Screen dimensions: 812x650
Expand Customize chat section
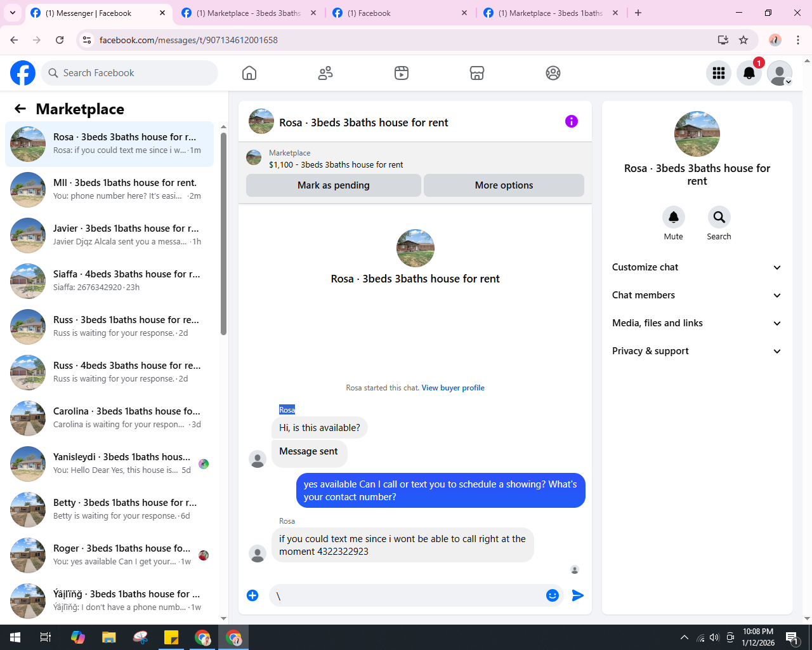click(x=697, y=267)
